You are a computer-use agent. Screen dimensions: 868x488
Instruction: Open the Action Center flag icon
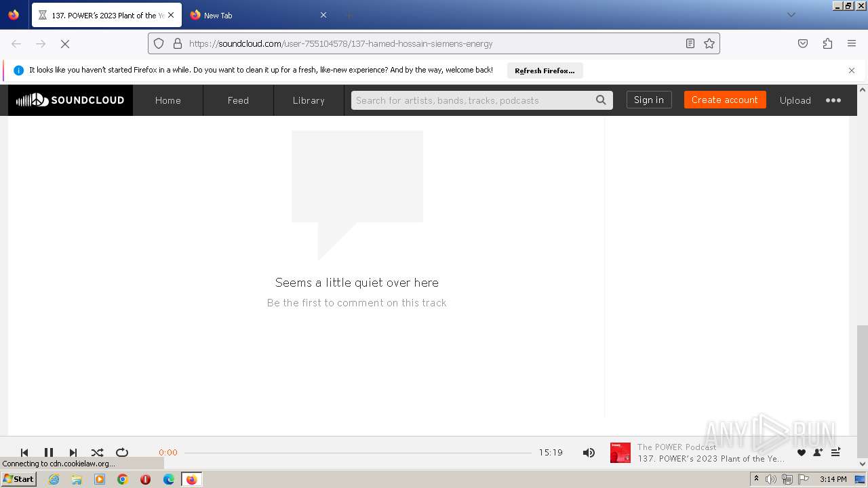coord(804,479)
